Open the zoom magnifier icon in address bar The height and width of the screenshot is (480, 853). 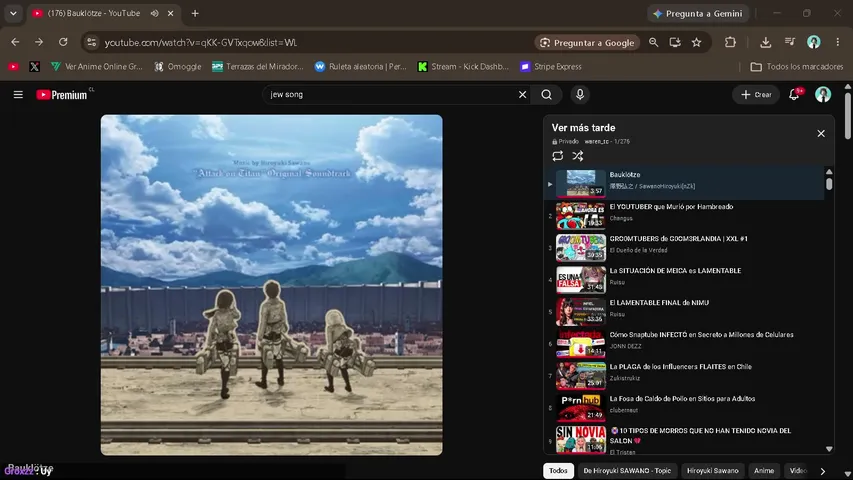coord(653,42)
